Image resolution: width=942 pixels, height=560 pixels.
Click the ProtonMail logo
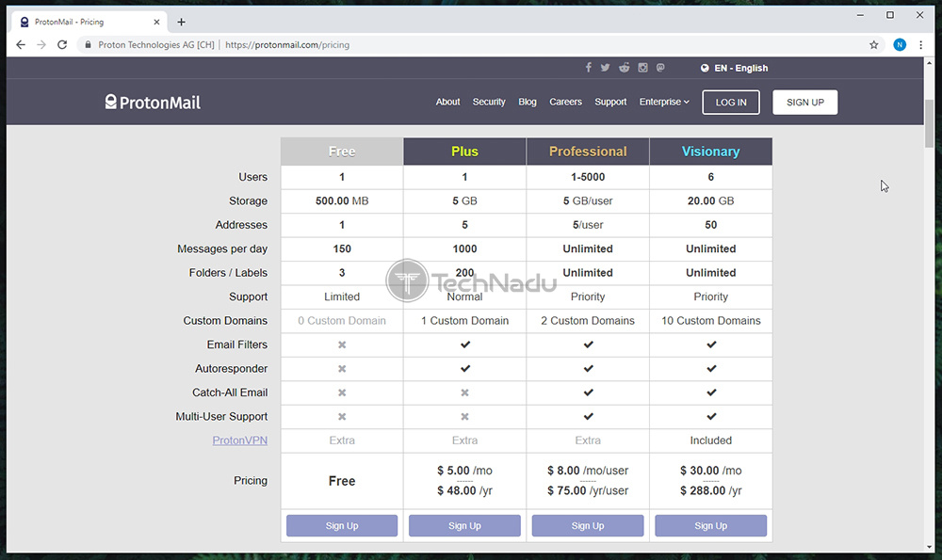click(153, 102)
